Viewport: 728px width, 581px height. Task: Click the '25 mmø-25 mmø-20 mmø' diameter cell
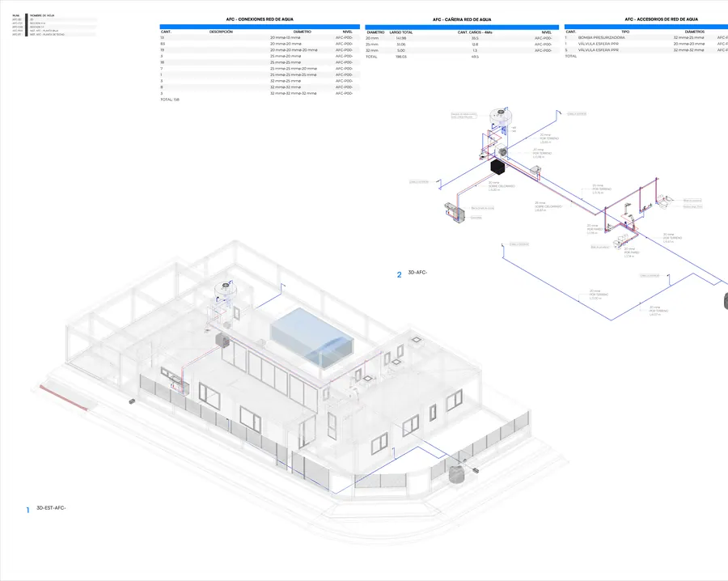tap(294, 69)
